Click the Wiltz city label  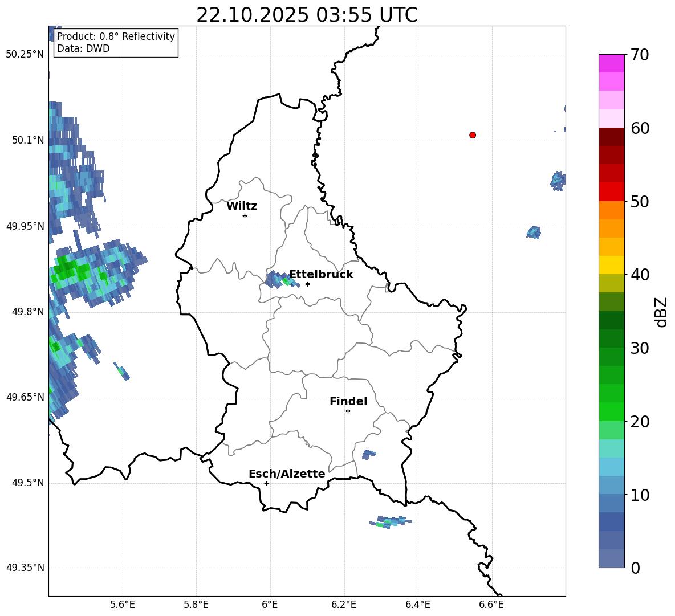pos(242,206)
